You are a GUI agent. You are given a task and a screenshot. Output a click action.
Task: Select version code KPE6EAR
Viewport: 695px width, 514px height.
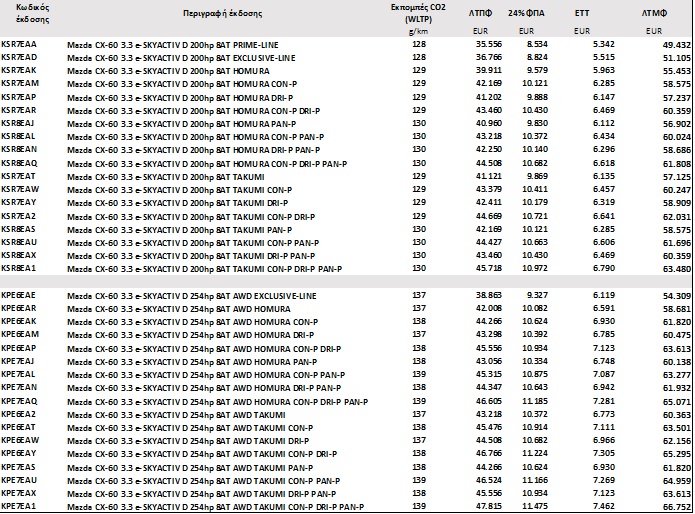tap(19, 308)
